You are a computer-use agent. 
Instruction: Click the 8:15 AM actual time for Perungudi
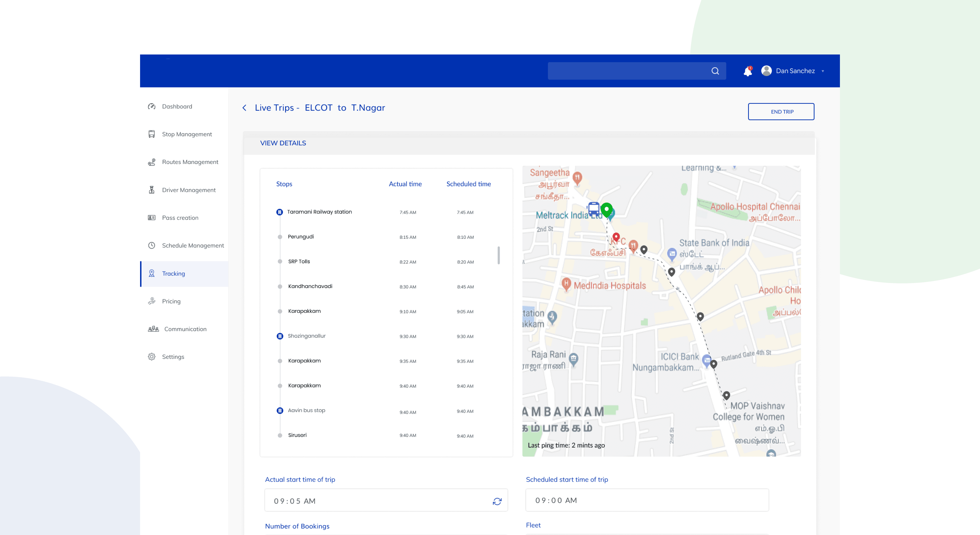pos(408,237)
